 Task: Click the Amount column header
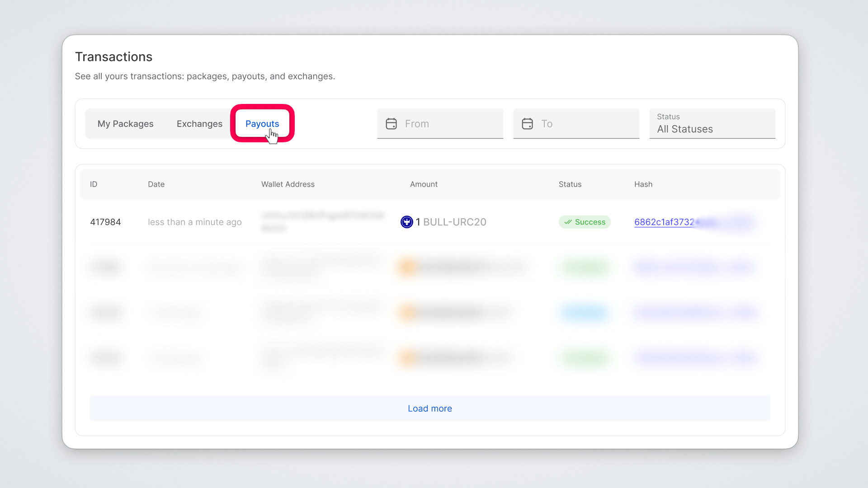pyautogui.click(x=423, y=184)
